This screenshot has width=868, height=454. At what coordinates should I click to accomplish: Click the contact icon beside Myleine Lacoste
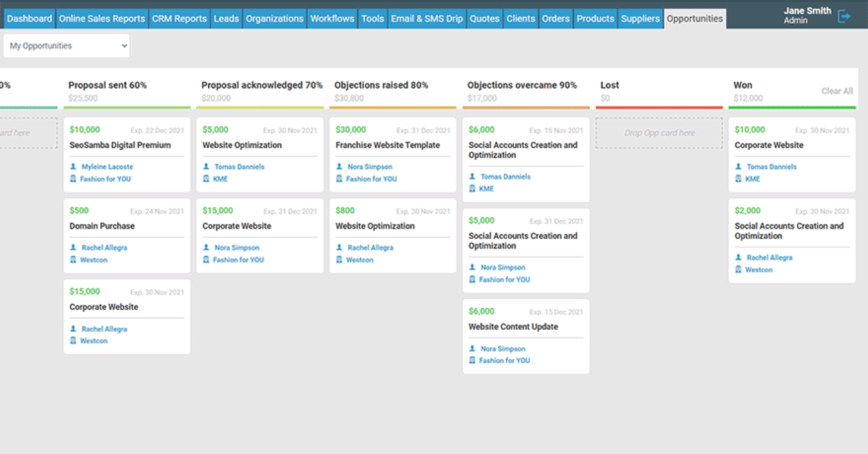coord(74,166)
